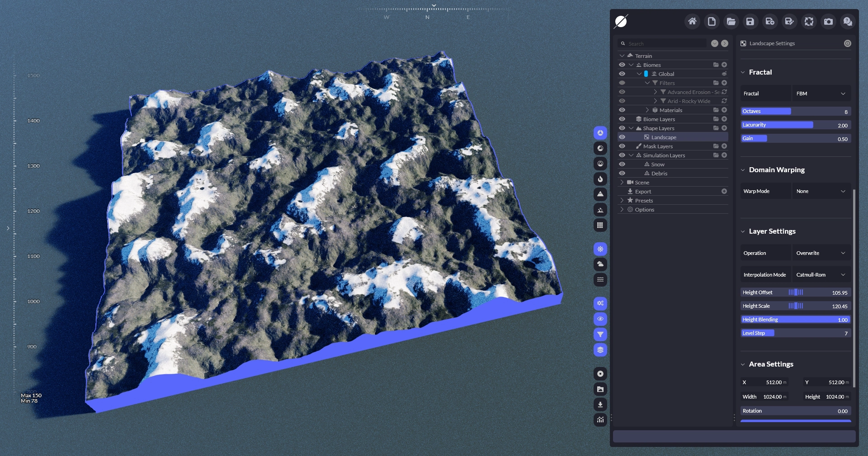Viewport: 868px width, 456px height.
Task: Select the grid icon in the viewport sidebar
Action: pyautogui.click(x=600, y=225)
